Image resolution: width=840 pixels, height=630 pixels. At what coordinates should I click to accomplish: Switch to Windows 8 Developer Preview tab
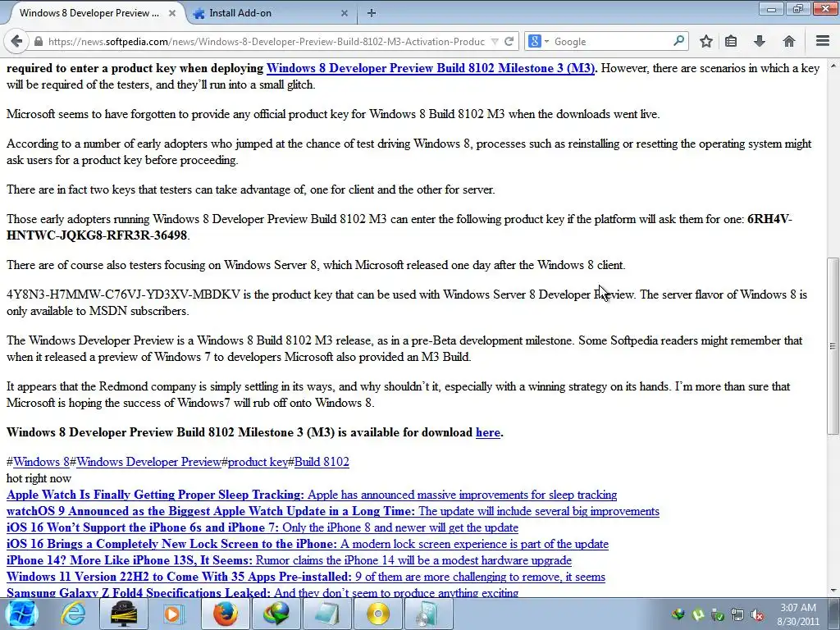point(89,13)
